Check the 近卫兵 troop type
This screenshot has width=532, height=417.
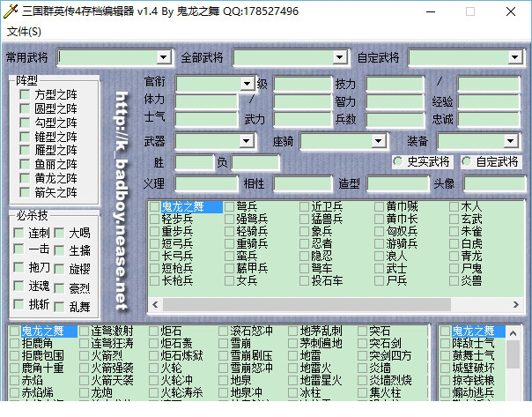click(x=305, y=206)
